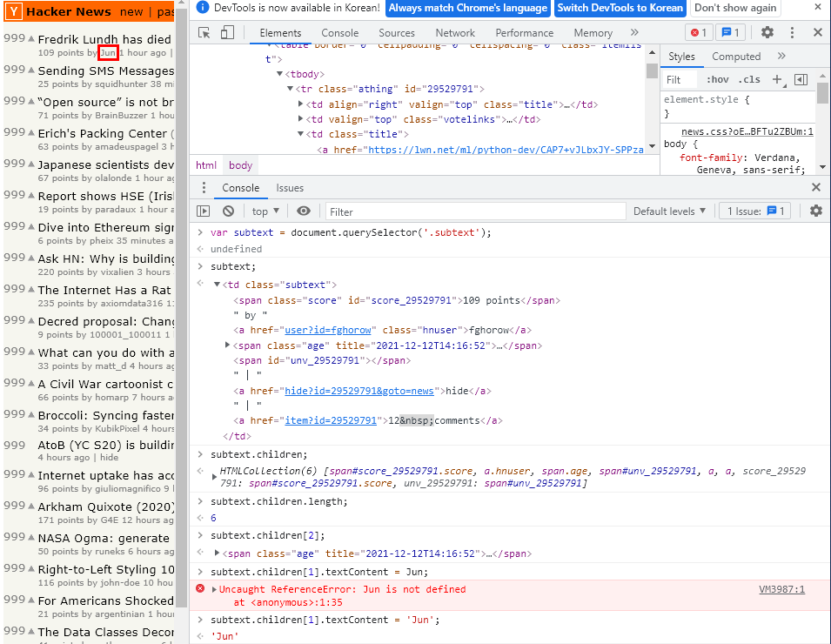Open item?id=29529791 link in console
The image size is (831, 644).
point(330,420)
